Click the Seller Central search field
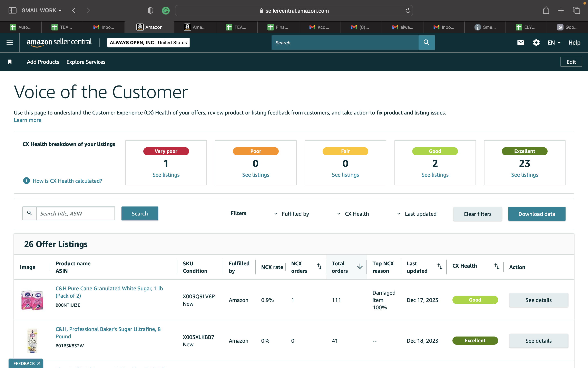The width and height of the screenshot is (588, 368). coord(345,43)
